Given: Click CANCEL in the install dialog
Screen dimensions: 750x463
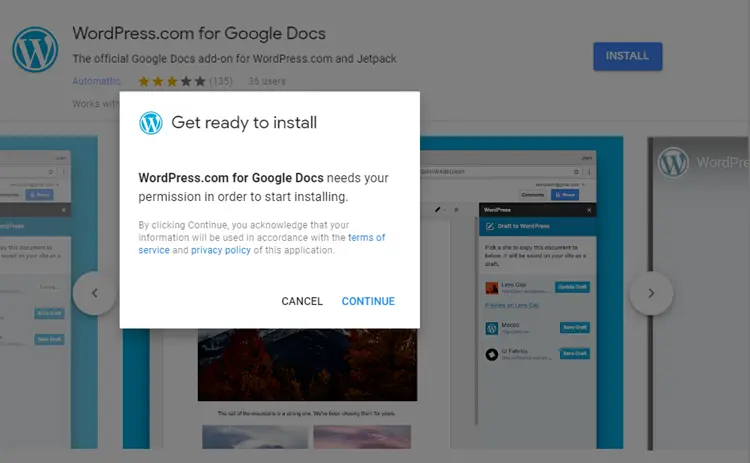Looking at the screenshot, I should pos(302,301).
